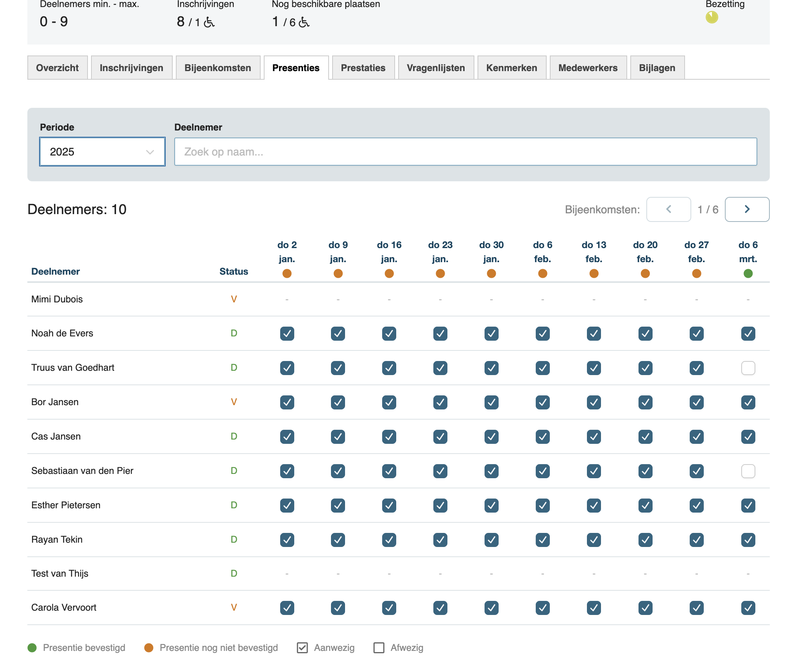
Task: Click the yellow Bezetting pie indicator
Action: pyautogui.click(x=712, y=17)
